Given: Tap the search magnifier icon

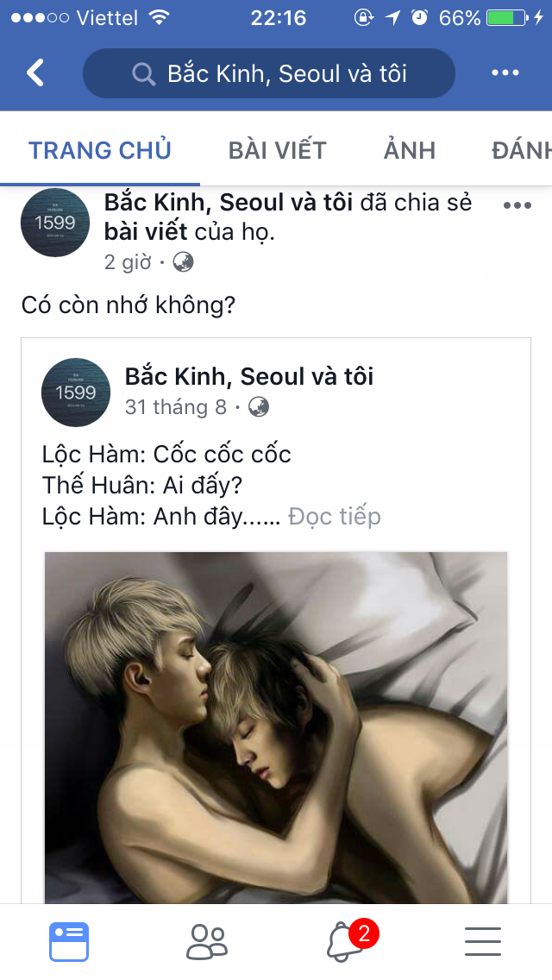Looking at the screenshot, I should (144, 74).
